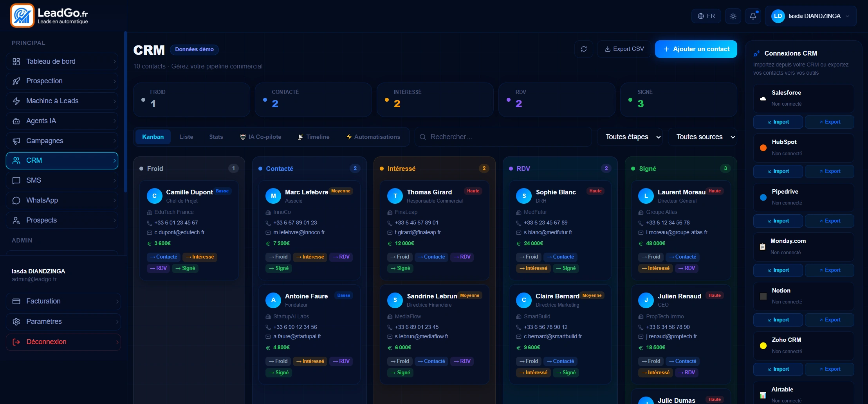The image size is (868, 404).
Task: Click in the Rechercher search field
Action: coord(503,137)
